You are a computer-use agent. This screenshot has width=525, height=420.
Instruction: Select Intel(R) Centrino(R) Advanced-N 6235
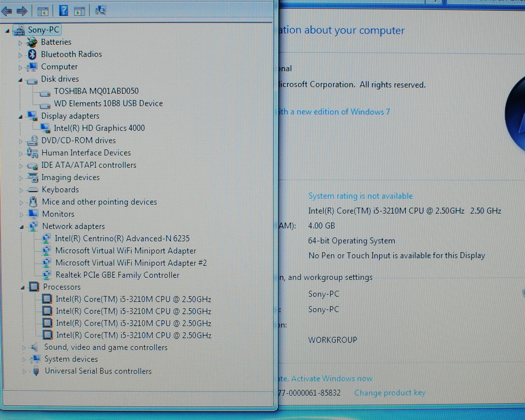pos(122,238)
